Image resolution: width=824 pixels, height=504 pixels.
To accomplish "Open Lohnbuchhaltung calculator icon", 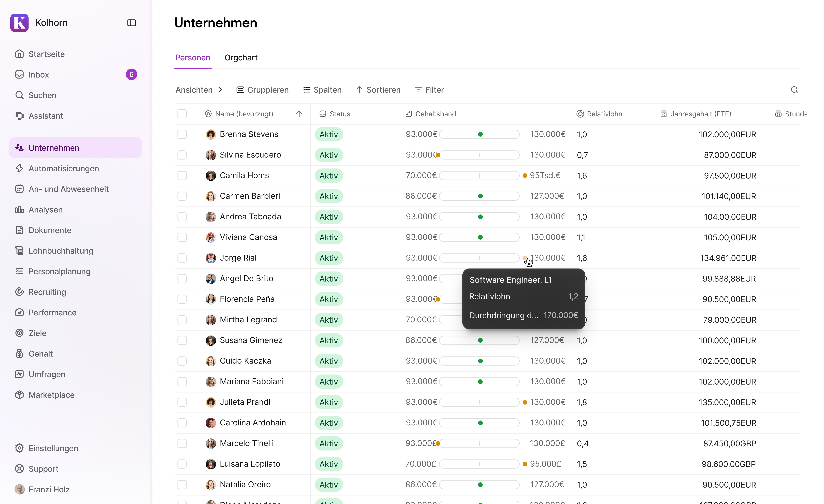I will [19, 251].
